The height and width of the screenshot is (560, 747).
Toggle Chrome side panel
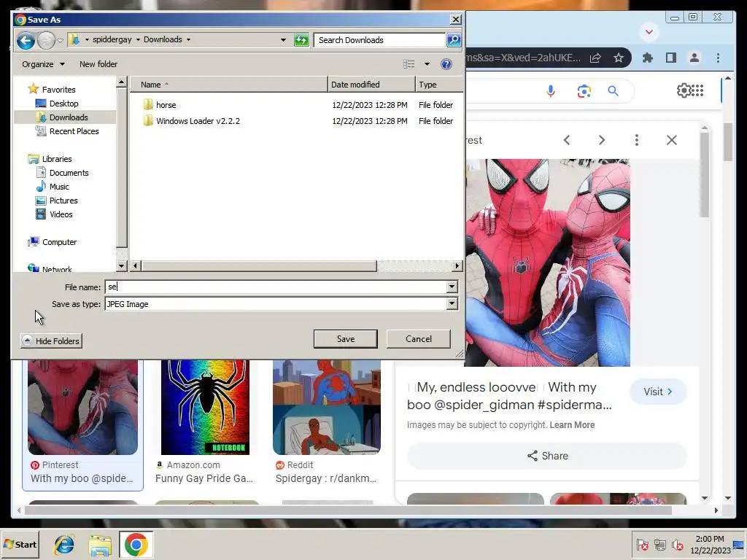[x=671, y=58]
